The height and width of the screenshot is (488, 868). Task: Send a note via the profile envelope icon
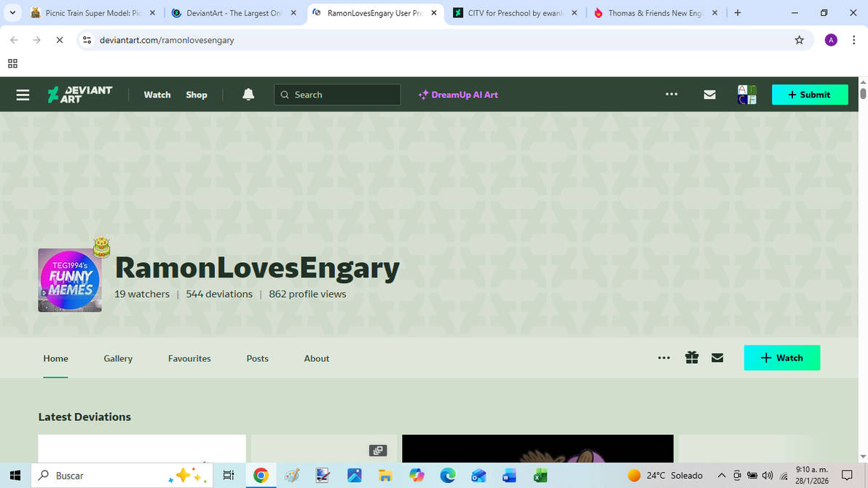coord(717,358)
